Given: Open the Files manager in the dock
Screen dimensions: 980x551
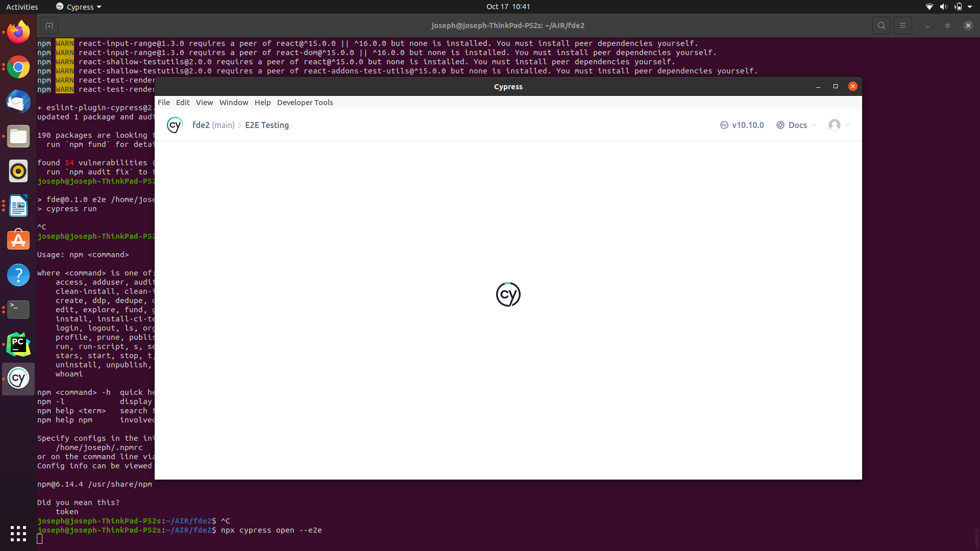Looking at the screenshot, I should click(18, 136).
